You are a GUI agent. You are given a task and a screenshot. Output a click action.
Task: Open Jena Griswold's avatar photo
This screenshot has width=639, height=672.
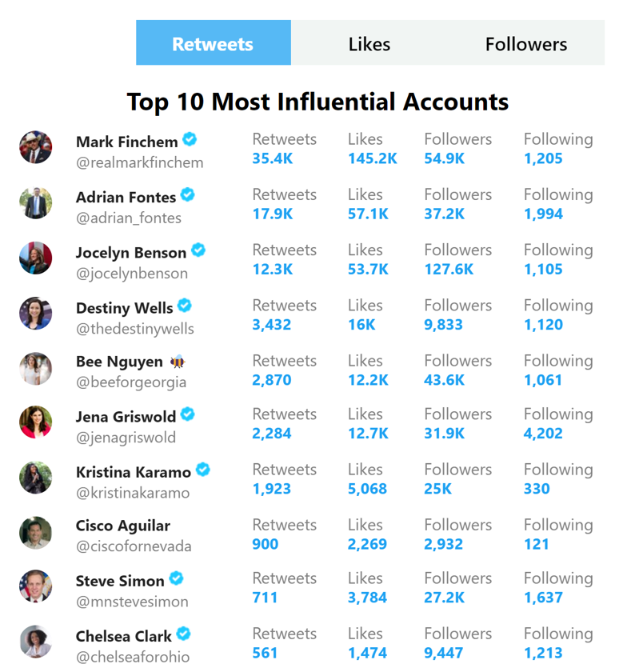35,422
